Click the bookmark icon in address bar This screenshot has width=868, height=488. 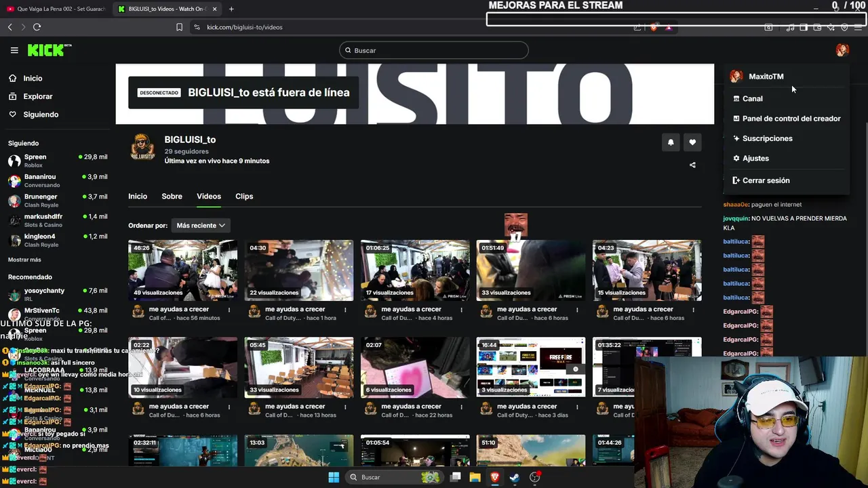(x=179, y=27)
